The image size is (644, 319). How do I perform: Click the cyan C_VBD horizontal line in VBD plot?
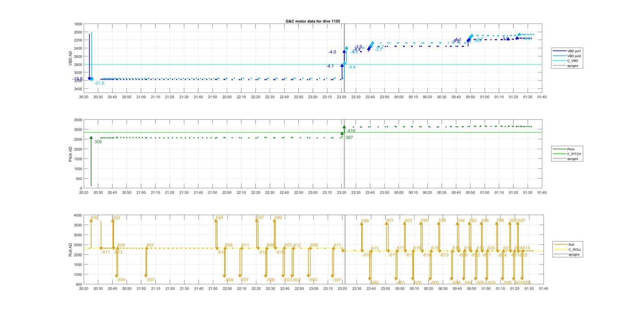(313, 64)
